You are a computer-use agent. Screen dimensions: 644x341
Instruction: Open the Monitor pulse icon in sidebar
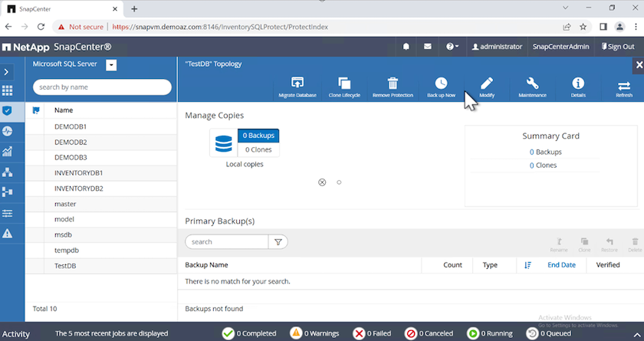[x=8, y=131]
